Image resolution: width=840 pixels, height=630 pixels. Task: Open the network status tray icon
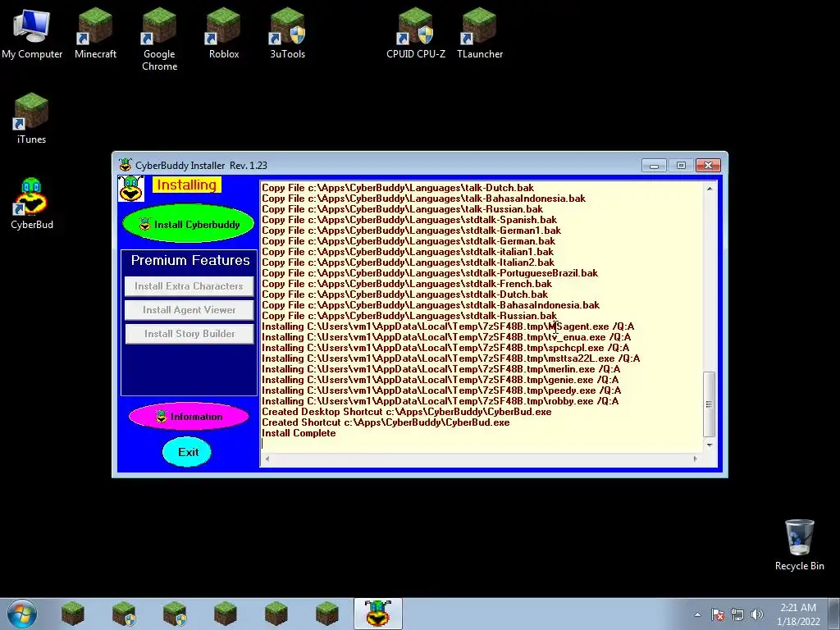coord(737,614)
